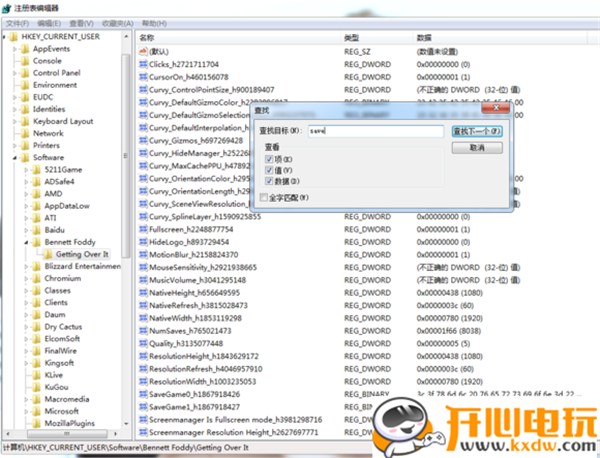Click the 0x00001f66 (8038) data value
The width and height of the screenshot is (600, 458).
coord(448,331)
